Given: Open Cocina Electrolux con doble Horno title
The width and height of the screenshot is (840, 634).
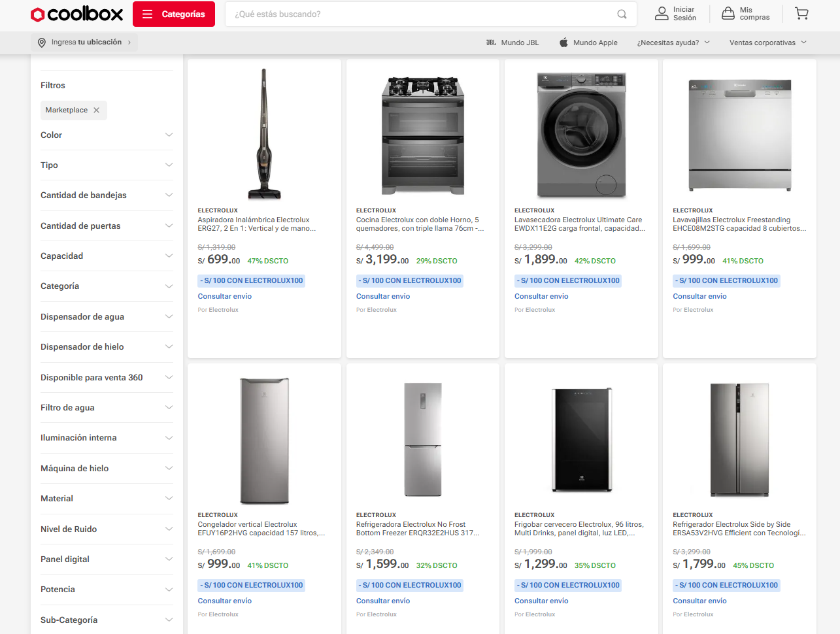Looking at the screenshot, I should pyautogui.click(x=420, y=224).
